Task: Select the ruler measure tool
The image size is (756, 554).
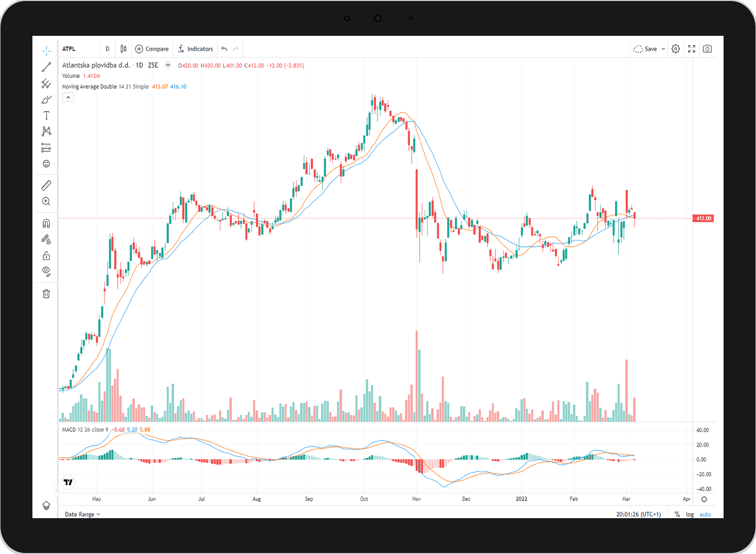Action: [x=46, y=185]
